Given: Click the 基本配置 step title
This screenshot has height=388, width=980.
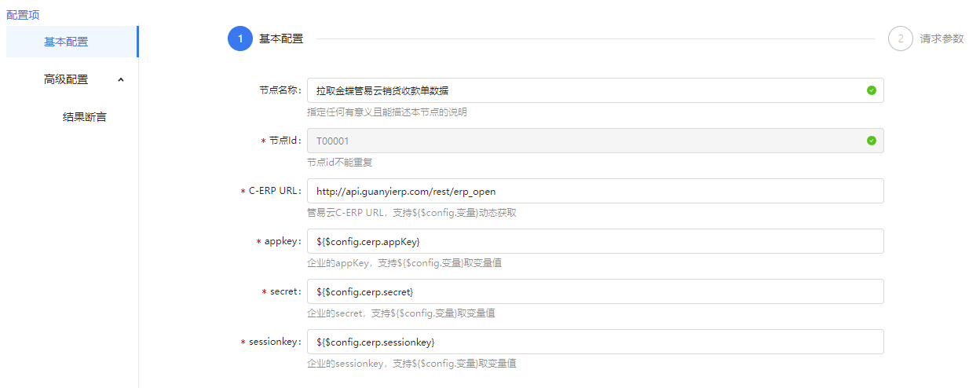Looking at the screenshot, I should click(281, 38).
